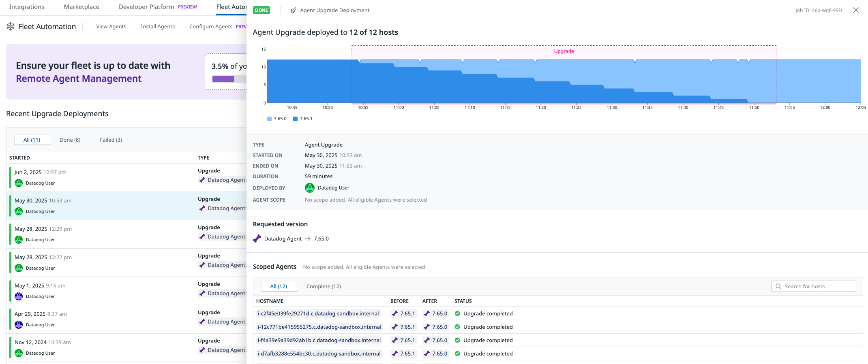Click the Nov 12, 2024 10:39 am timestamp
This screenshot has width=868, height=364.
pyautogui.click(x=43, y=342)
